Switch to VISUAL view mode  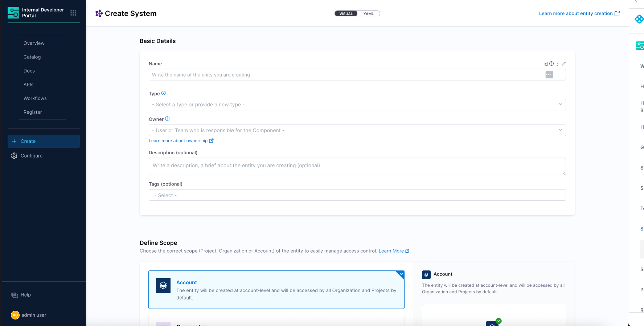346,14
